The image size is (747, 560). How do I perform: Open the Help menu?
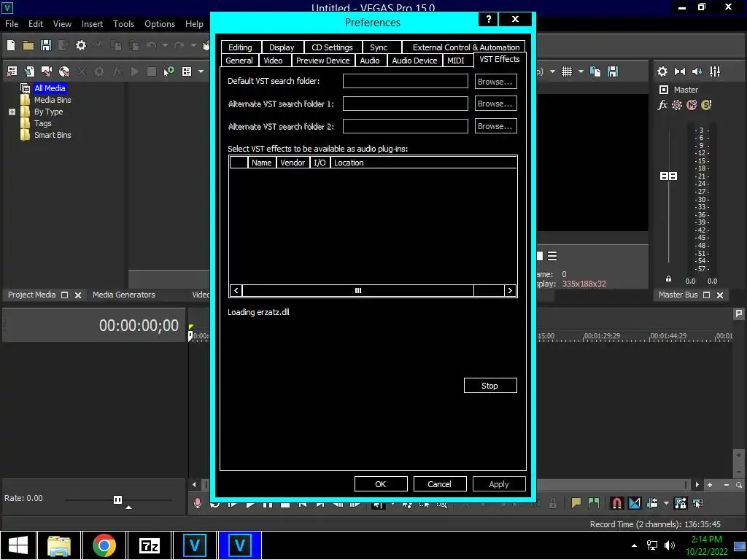pyautogui.click(x=194, y=24)
